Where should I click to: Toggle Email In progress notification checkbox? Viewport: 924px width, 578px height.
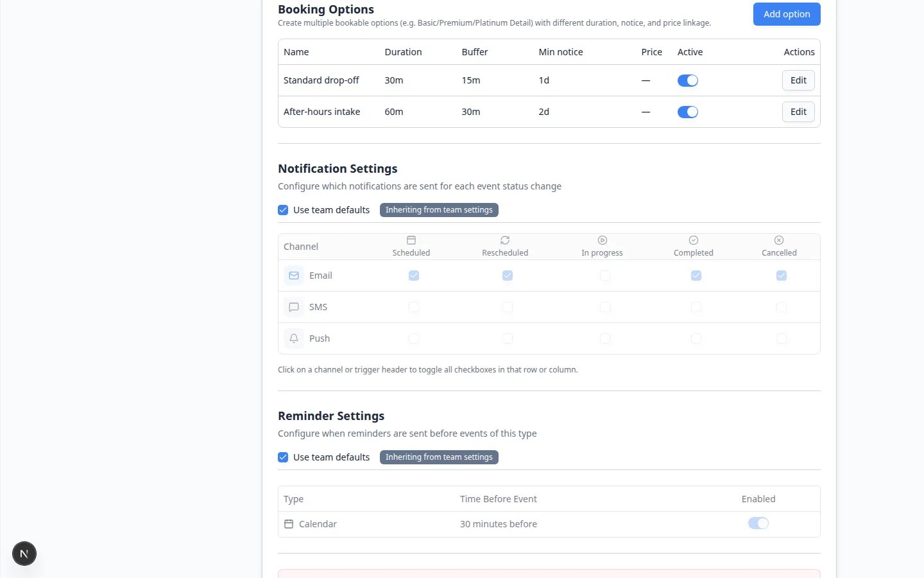(605, 276)
